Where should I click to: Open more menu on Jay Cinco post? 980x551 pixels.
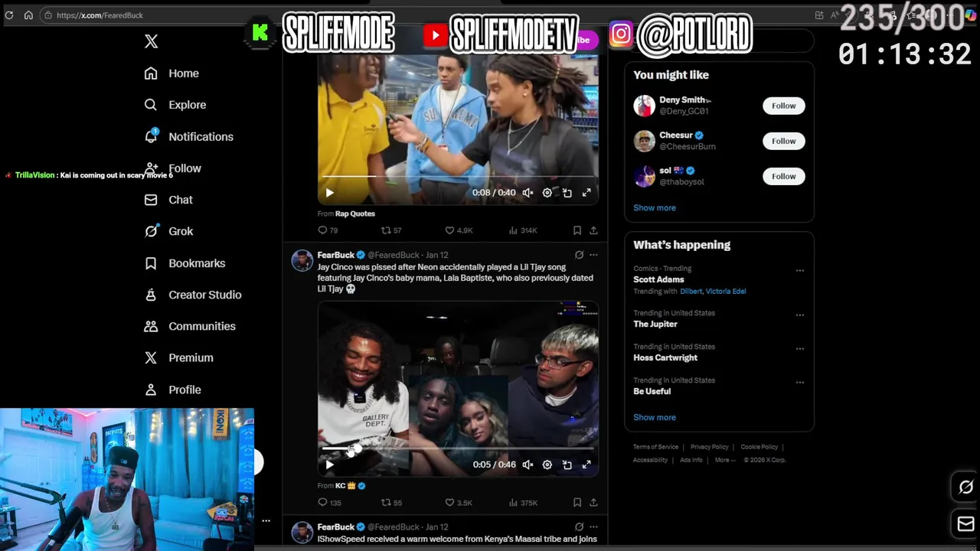tap(593, 255)
